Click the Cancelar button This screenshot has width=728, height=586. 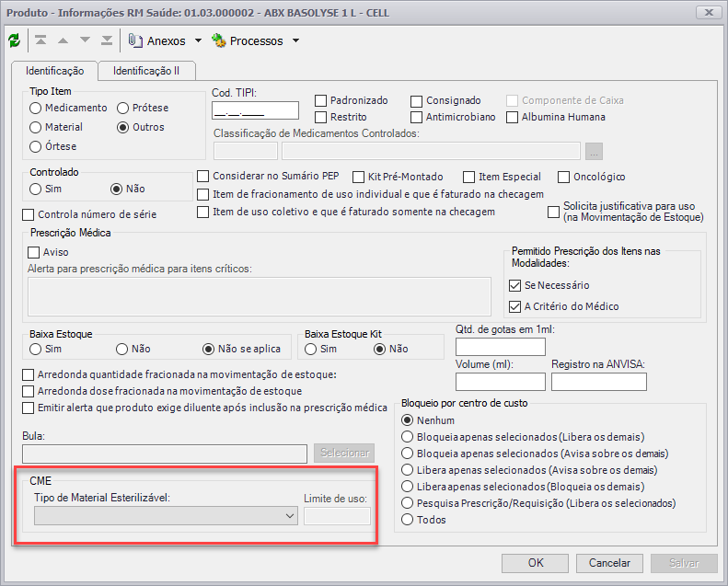609,563
